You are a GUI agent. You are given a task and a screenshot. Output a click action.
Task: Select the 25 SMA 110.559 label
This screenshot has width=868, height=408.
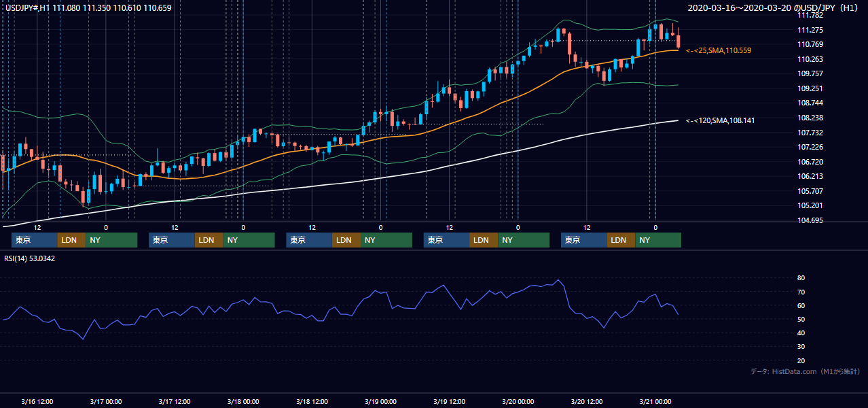pos(719,51)
